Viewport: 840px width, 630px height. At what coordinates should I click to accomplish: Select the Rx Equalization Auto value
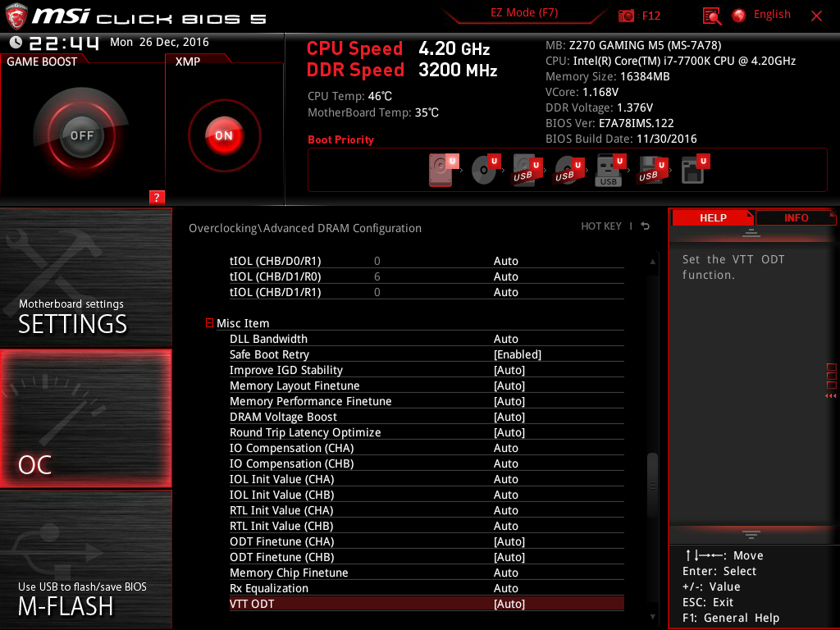coord(505,588)
